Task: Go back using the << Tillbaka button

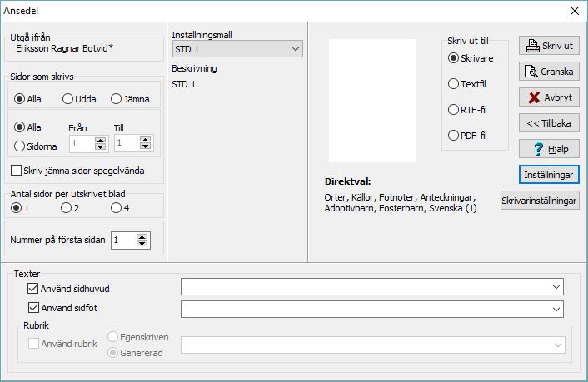Action: [x=549, y=123]
